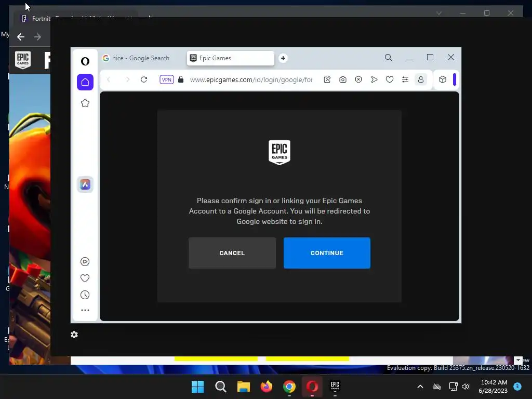
Task: Open the edit page icon in address bar
Action: [327, 79]
